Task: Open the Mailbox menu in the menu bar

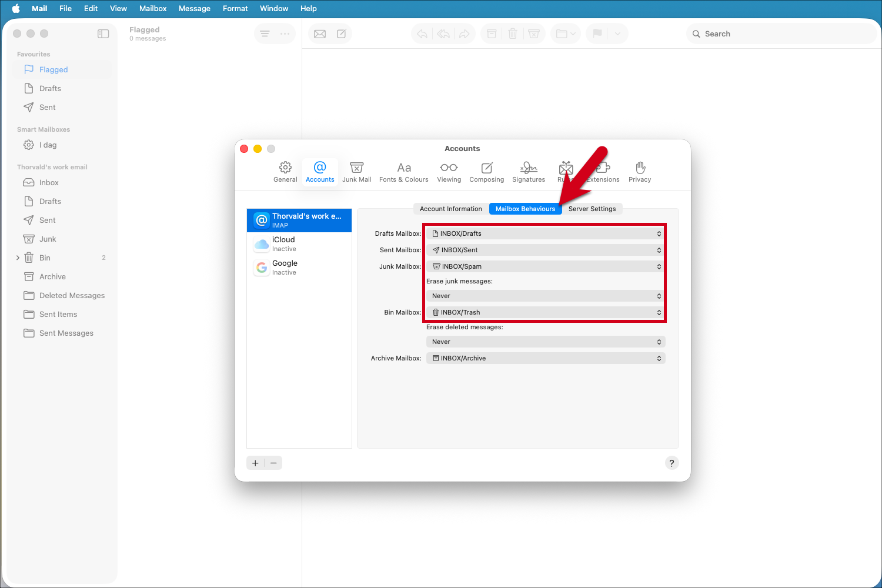Action: pos(153,8)
